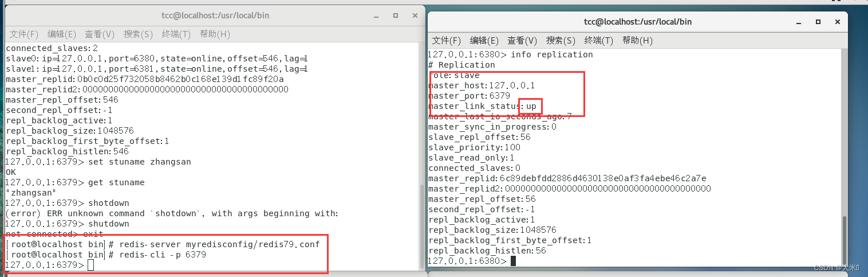Image resolution: width=868 pixels, height=277 pixels.
Task: Click 'repl_backlog_histlen:546' line
Action: pos(67,151)
